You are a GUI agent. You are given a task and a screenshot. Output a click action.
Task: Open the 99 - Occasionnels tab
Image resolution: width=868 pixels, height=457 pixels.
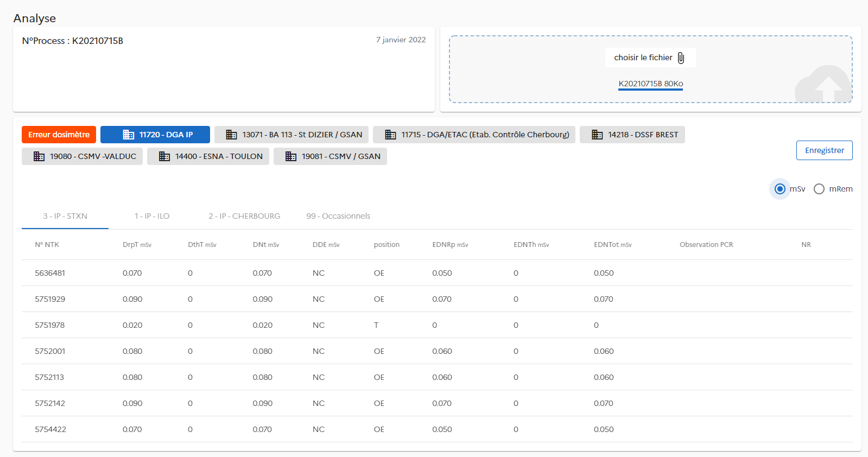click(x=338, y=216)
